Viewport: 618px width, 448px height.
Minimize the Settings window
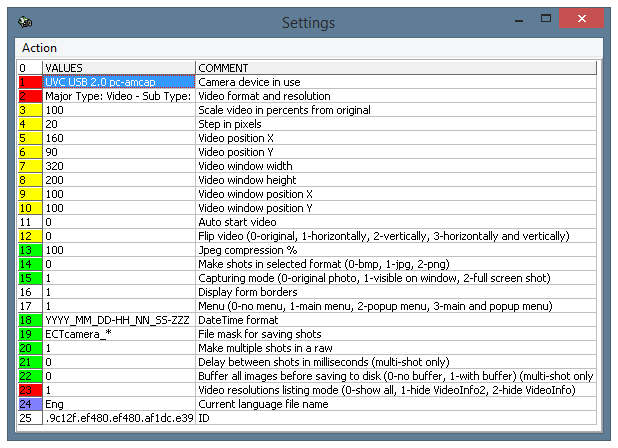[519, 19]
